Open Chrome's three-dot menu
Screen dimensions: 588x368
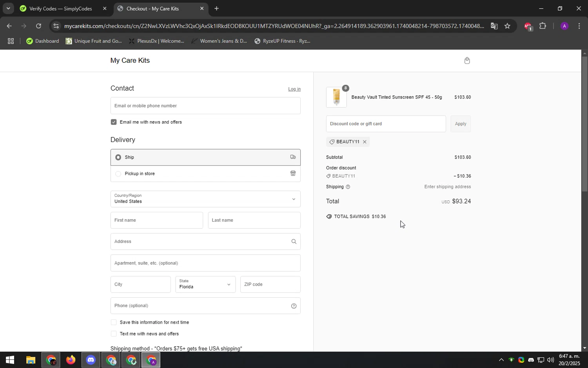click(579, 26)
